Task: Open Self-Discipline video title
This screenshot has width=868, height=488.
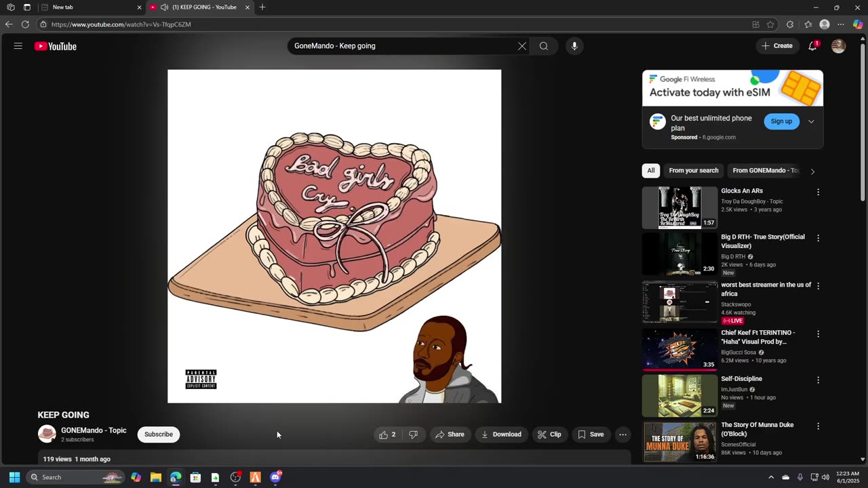Action: (x=741, y=379)
